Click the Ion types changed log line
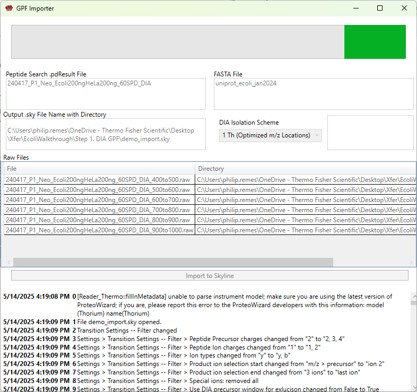Viewport: 417px width, 392px height. (x=184, y=355)
